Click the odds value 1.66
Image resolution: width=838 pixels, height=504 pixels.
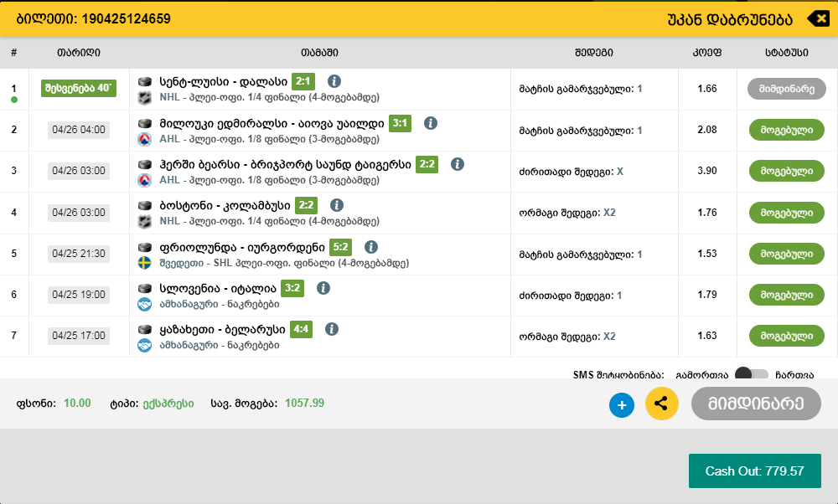(707, 89)
